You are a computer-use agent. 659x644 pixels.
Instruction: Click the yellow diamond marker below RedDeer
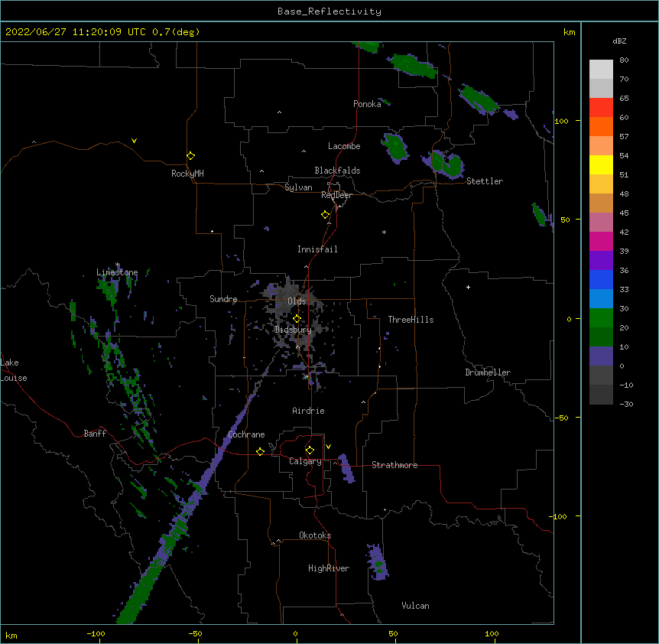[326, 215]
